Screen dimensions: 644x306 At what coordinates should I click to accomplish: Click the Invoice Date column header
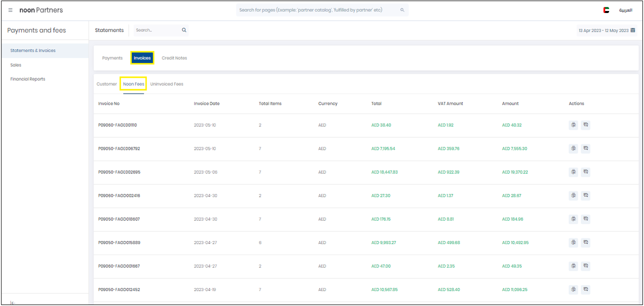(207, 104)
